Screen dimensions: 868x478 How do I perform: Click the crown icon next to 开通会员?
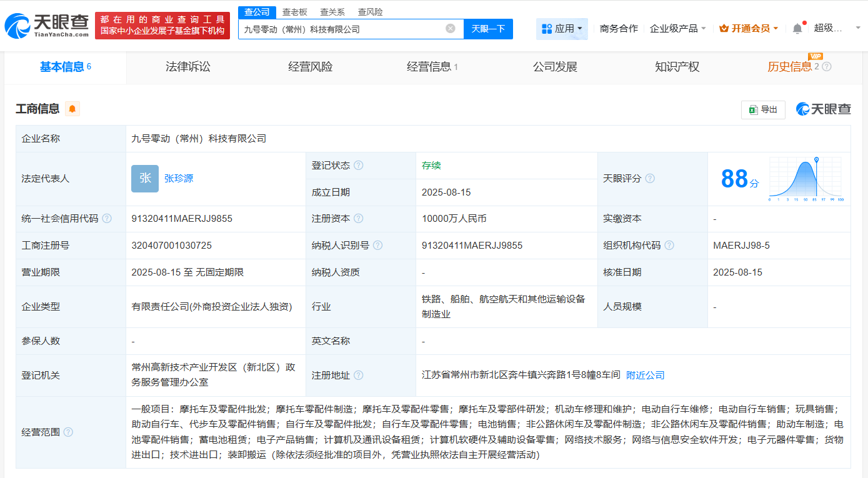(x=724, y=28)
